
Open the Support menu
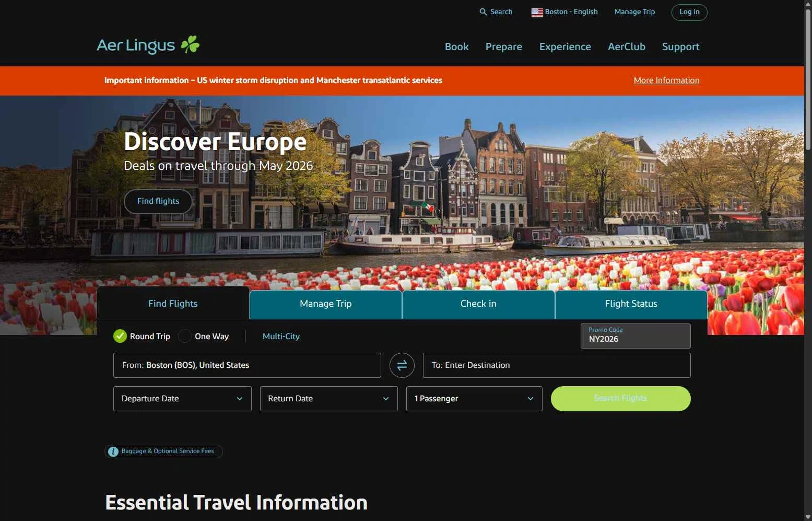(x=680, y=47)
